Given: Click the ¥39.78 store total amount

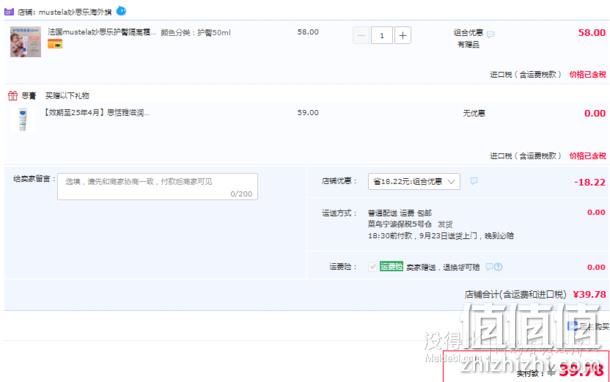Looking at the screenshot, I should tap(589, 294).
